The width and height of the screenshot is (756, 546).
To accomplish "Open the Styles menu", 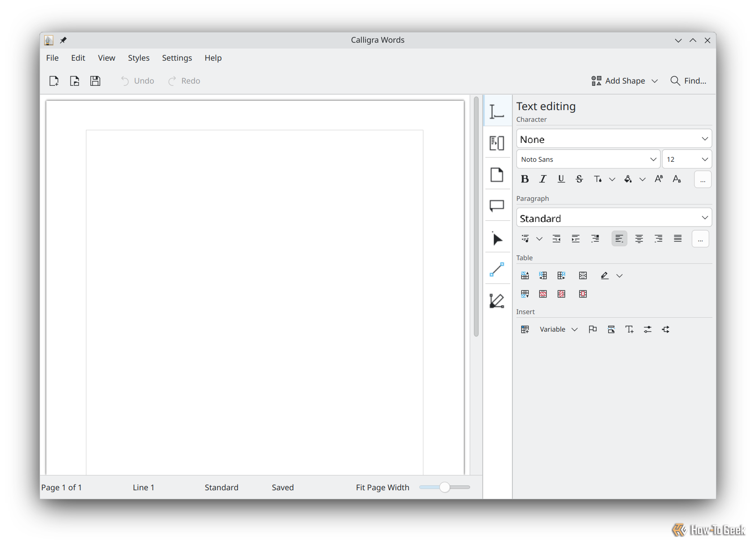I will point(138,58).
